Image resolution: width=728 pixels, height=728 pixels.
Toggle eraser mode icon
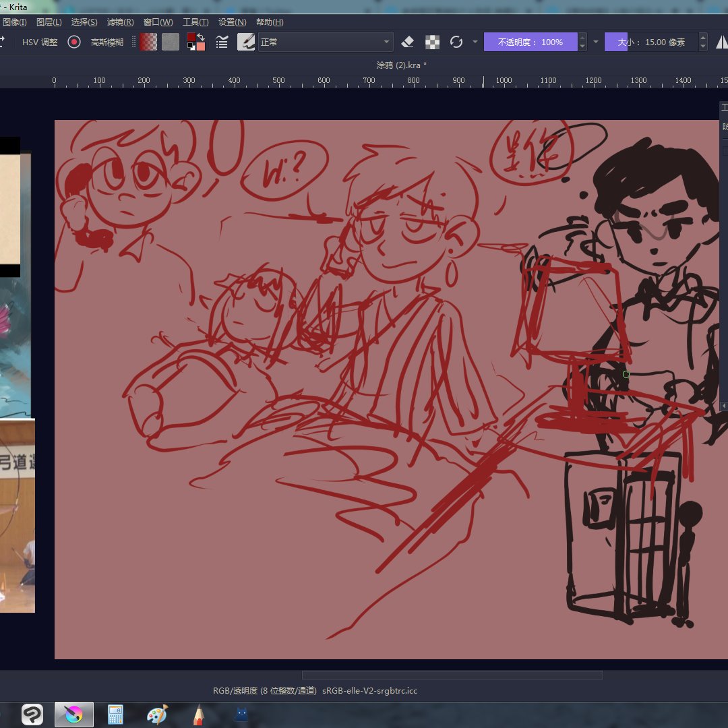pyautogui.click(x=408, y=42)
